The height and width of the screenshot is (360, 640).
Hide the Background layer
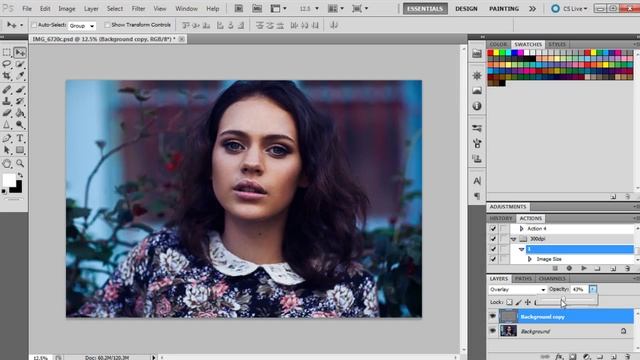click(x=493, y=331)
